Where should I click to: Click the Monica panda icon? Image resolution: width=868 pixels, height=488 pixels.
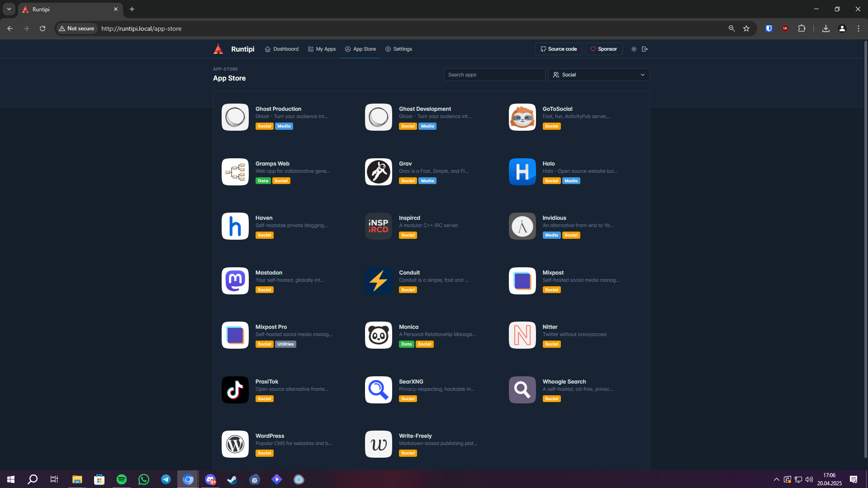(378, 335)
